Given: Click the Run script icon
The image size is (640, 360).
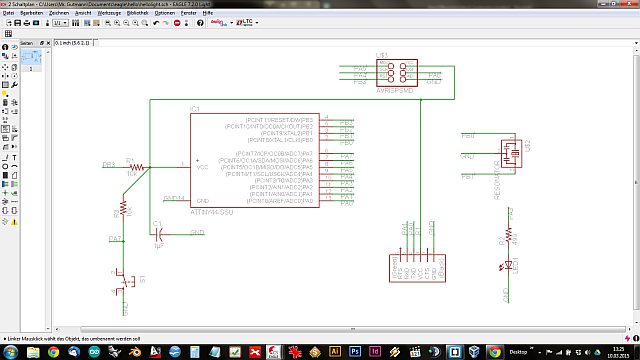Looking at the screenshot, I should [87, 23].
